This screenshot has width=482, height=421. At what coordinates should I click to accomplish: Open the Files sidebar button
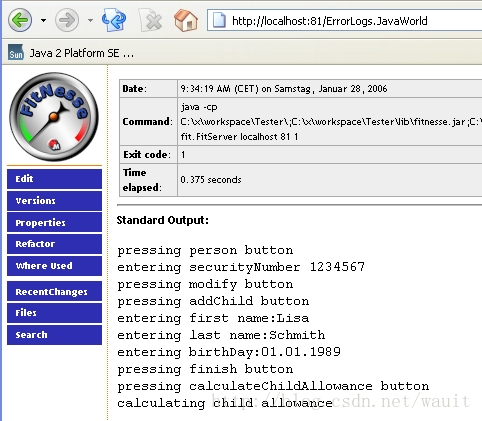pos(54,313)
